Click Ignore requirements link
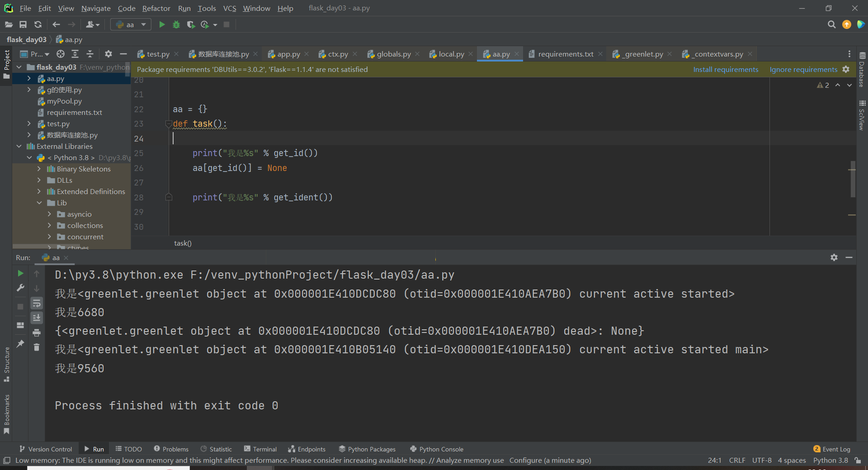The image size is (868, 470). [x=803, y=69]
